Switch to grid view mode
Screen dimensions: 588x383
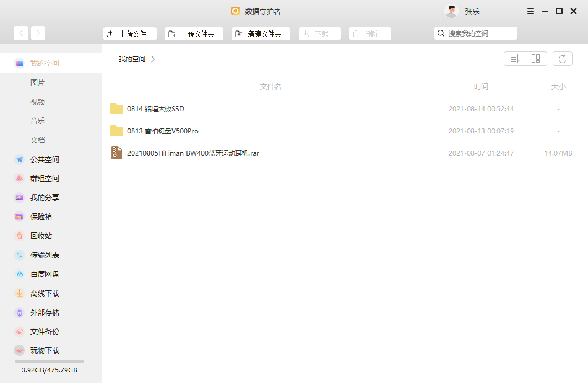[x=536, y=59]
